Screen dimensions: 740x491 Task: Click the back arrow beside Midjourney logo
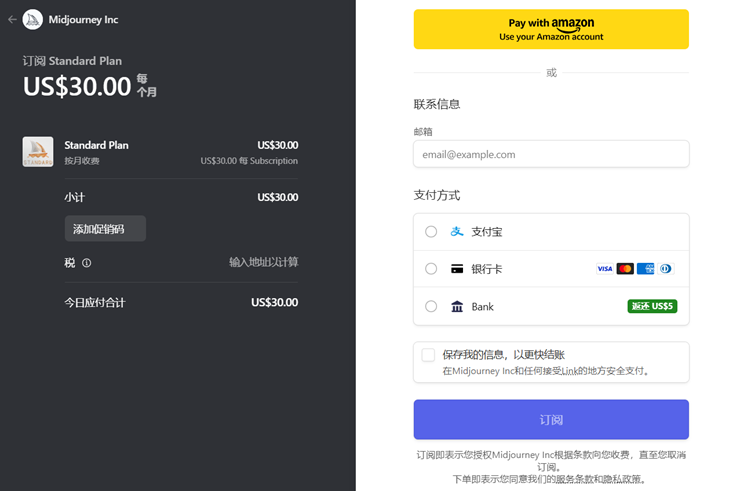(12, 19)
